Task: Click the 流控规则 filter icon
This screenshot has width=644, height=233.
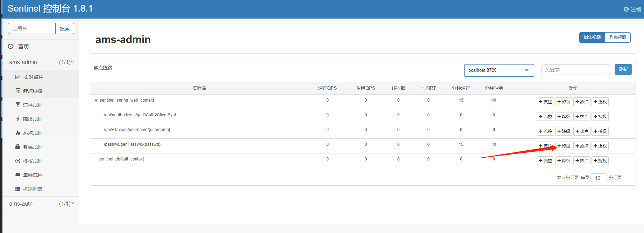Action: (18, 105)
